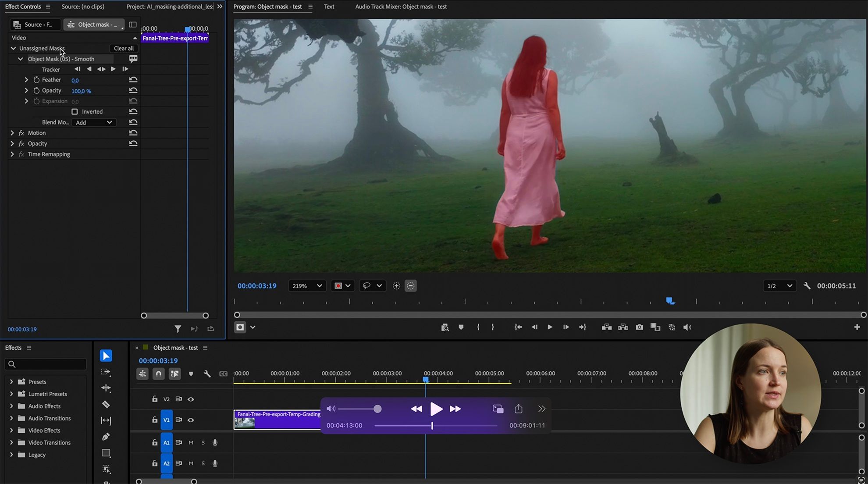Screen dimensions: 868x484
Task: Click Export Frame camera icon
Action: tap(639, 327)
